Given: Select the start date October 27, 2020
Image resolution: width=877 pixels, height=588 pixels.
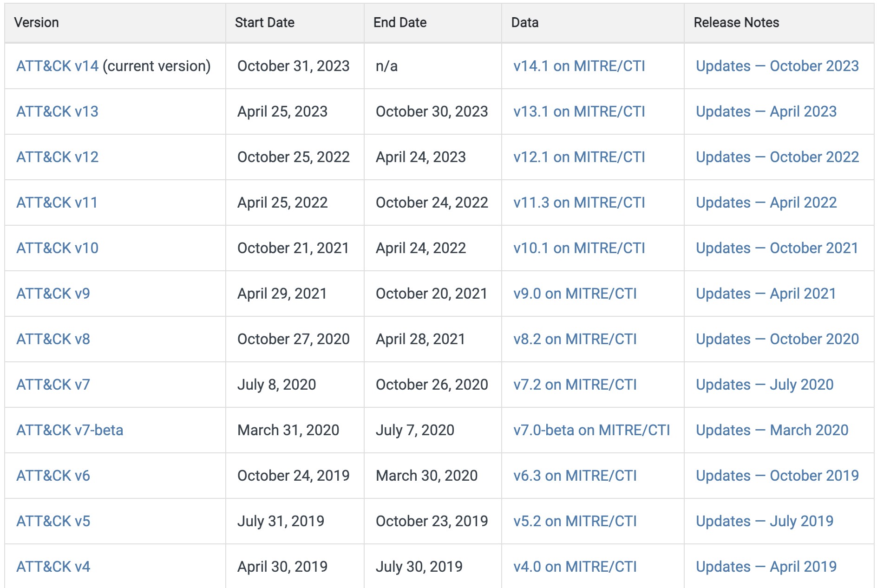Looking at the screenshot, I should tap(294, 339).
